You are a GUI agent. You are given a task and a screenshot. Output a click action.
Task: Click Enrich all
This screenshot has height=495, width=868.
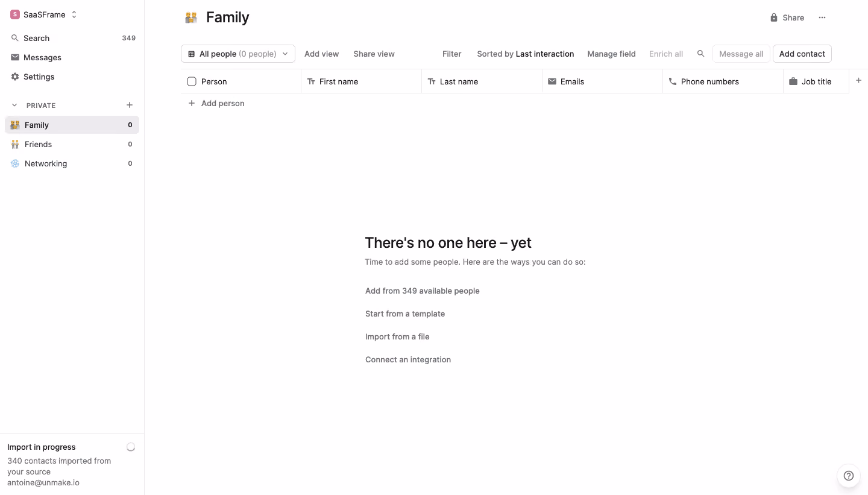[666, 54]
